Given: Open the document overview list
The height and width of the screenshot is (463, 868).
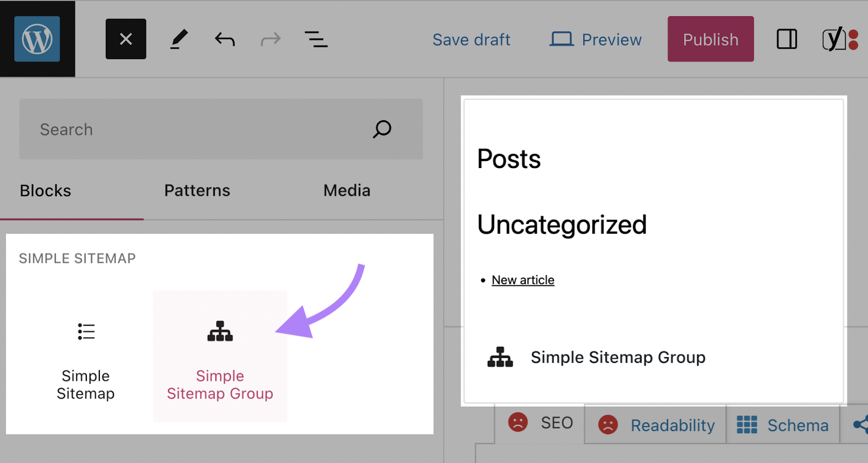Looking at the screenshot, I should point(316,39).
